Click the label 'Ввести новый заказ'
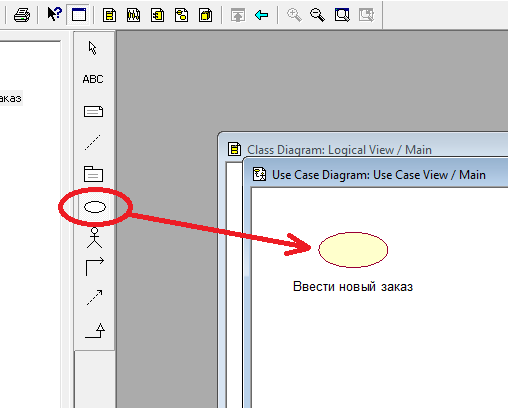The height and width of the screenshot is (408, 508). 353,287
